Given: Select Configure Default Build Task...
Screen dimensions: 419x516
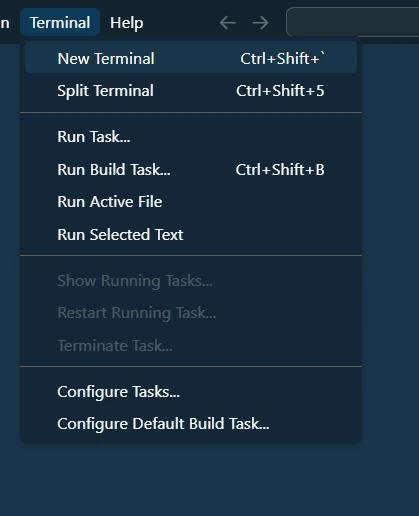Looking at the screenshot, I should click(191, 424).
